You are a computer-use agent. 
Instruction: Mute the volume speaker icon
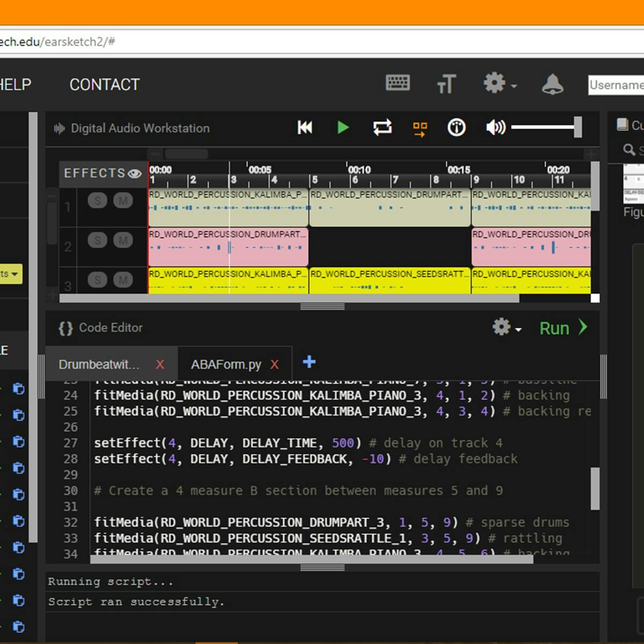point(495,127)
